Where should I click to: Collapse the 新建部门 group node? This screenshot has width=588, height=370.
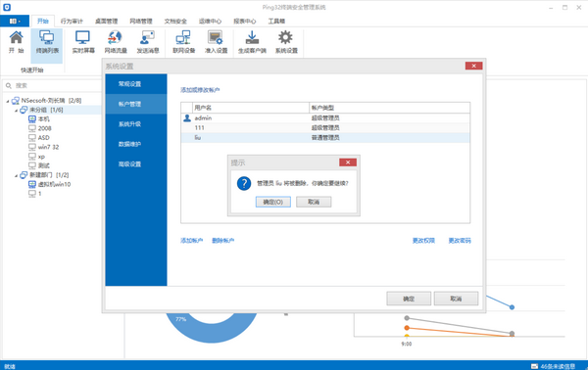pos(16,175)
